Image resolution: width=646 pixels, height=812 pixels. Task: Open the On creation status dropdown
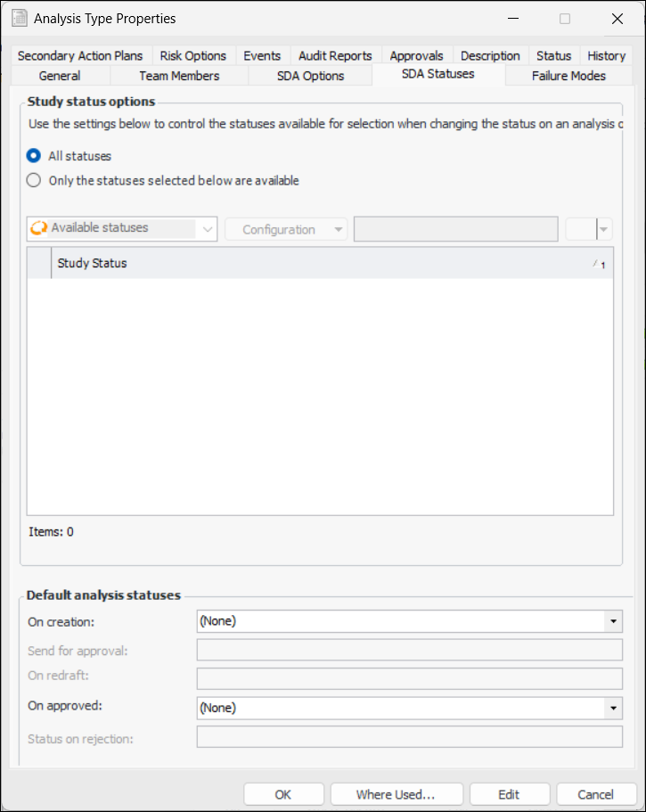coord(613,620)
